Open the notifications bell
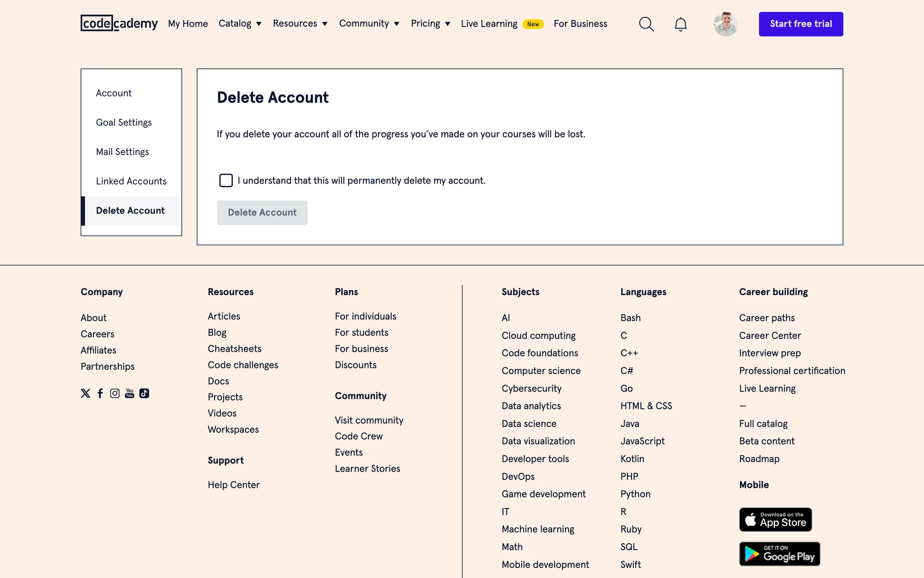Screen dimensions: 924x578 click(x=680, y=24)
